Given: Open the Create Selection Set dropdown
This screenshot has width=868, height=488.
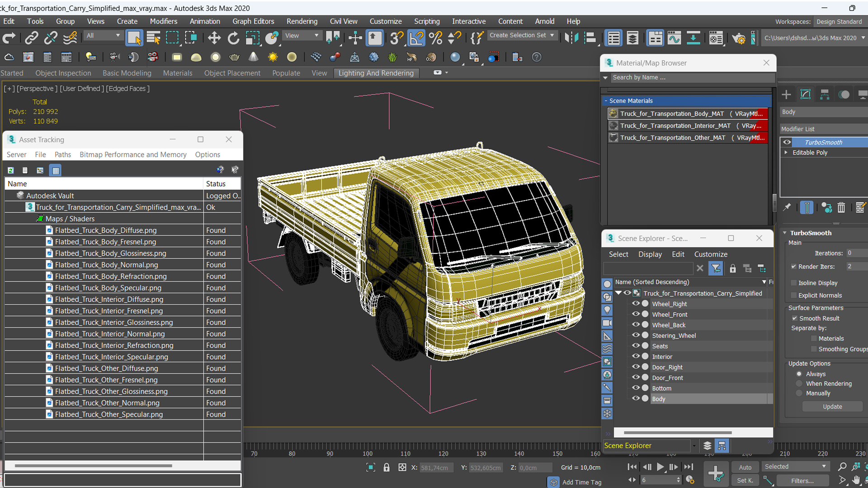Looking at the screenshot, I should [x=522, y=35].
